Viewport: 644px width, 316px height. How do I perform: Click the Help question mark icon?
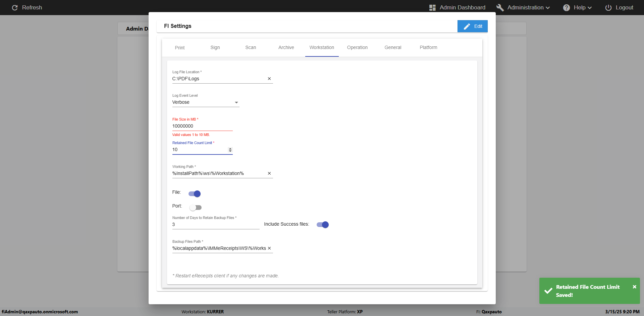click(x=566, y=7)
